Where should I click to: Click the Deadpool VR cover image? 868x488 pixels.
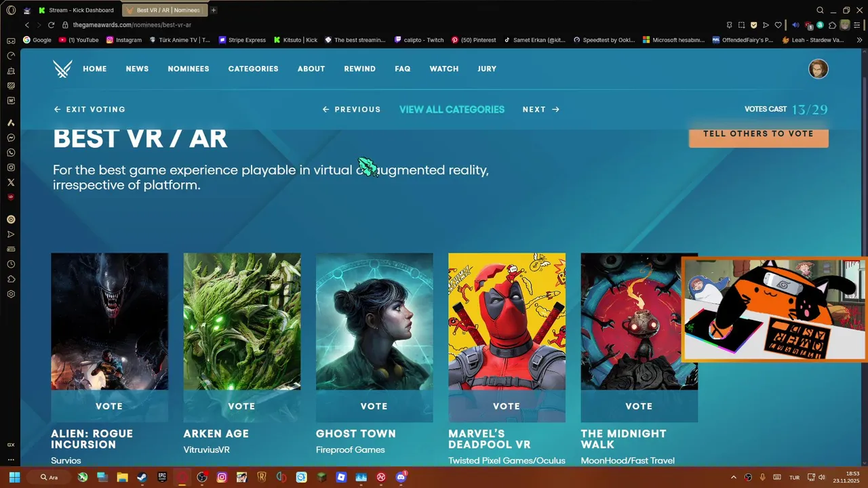point(507,321)
